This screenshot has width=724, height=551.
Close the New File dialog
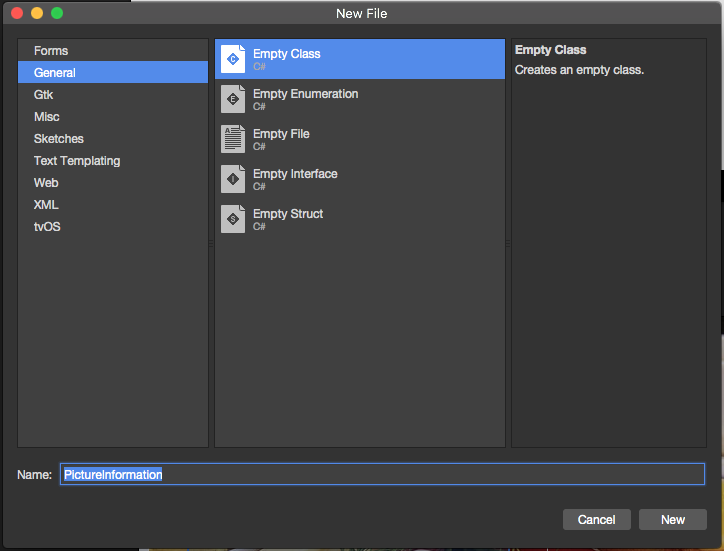[17, 13]
